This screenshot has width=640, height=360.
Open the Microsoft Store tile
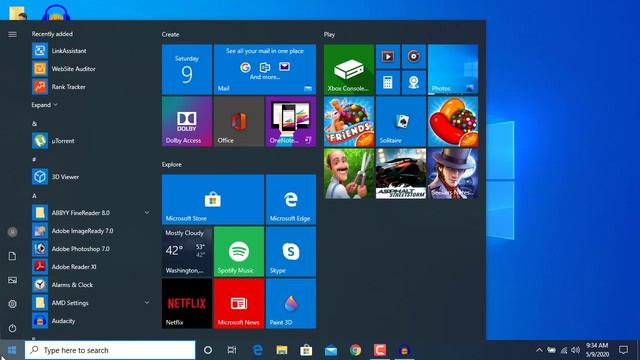[213, 200]
